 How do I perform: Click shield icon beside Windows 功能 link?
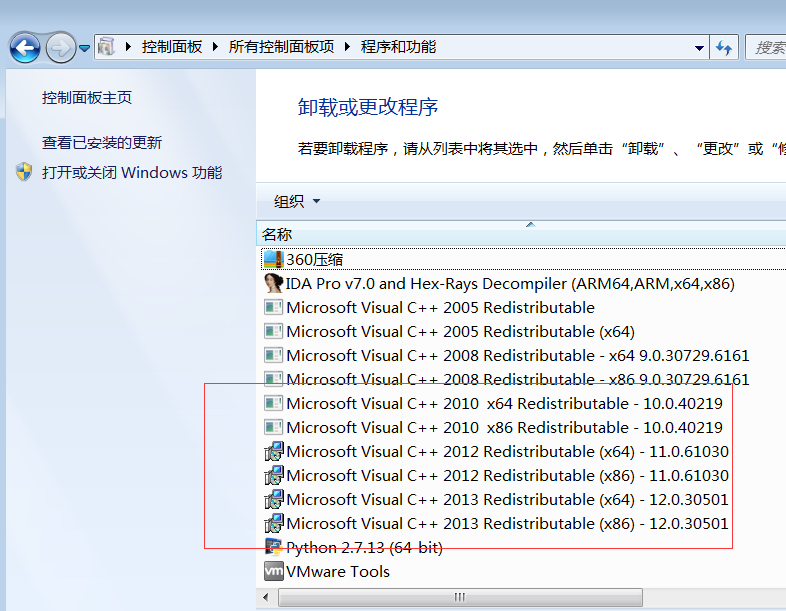point(24,172)
